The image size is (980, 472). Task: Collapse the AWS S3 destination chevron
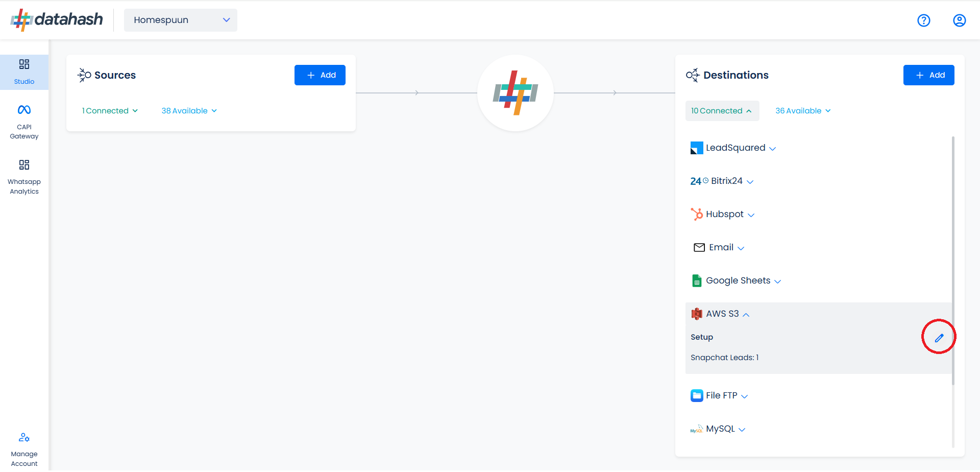pyautogui.click(x=746, y=315)
